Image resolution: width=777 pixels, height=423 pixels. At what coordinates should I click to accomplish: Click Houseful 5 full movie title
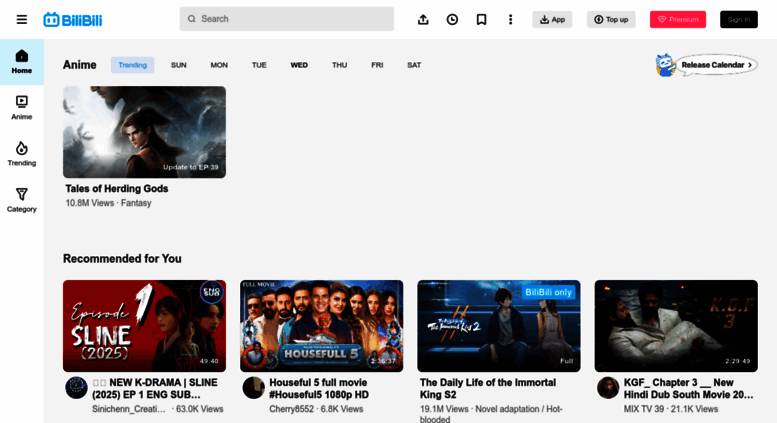tap(319, 389)
